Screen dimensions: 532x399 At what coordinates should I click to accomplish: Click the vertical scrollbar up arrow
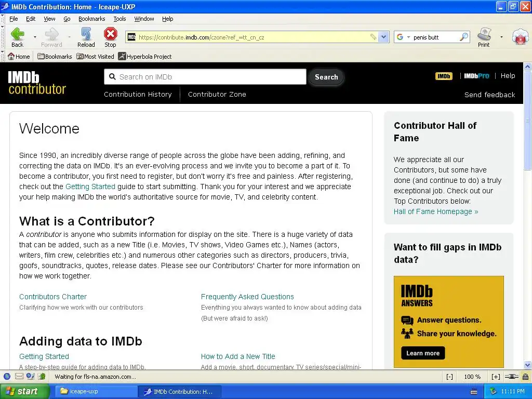pos(527,66)
